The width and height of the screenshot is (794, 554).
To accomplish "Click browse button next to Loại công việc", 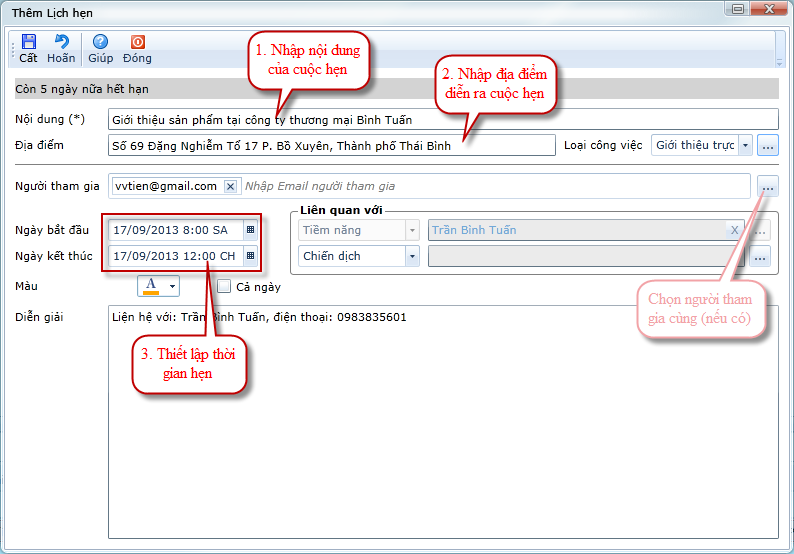I will [x=767, y=146].
